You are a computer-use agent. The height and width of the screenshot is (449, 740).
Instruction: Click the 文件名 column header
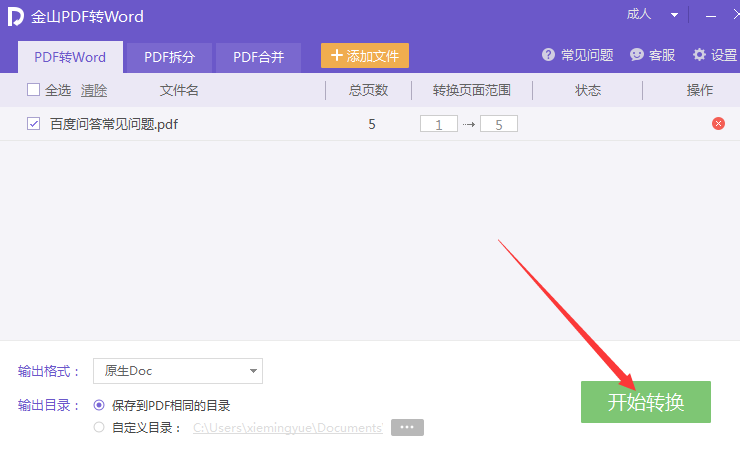point(179,90)
